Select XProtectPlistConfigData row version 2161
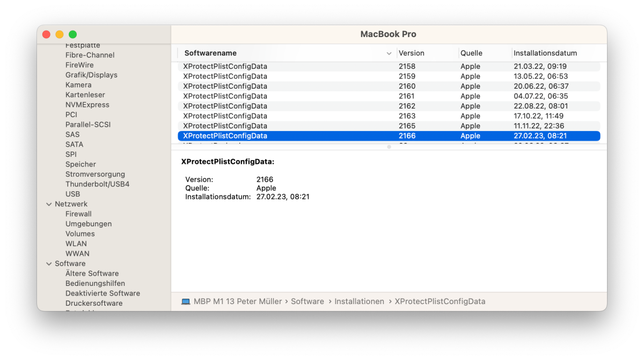 click(389, 96)
